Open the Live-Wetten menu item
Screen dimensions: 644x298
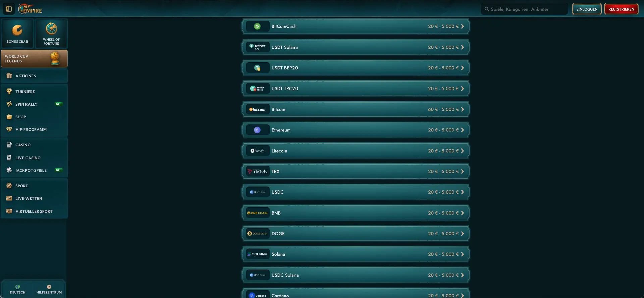34,198
